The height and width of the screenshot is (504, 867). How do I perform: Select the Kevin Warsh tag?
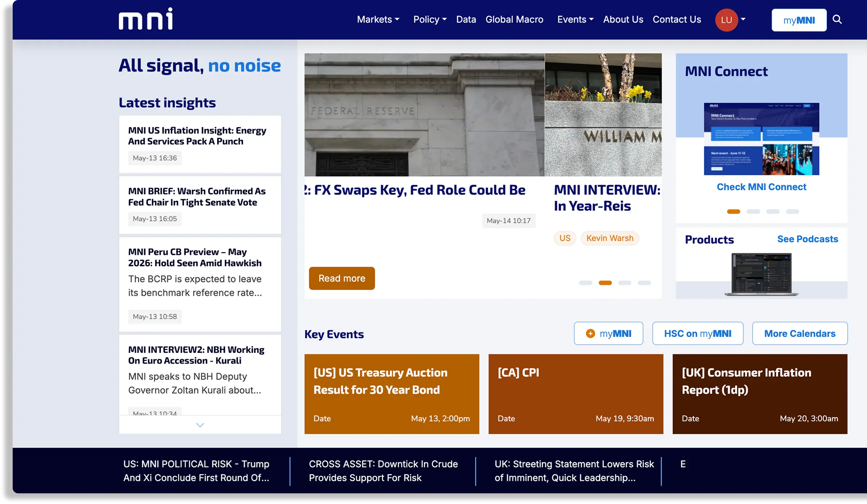click(x=610, y=238)
